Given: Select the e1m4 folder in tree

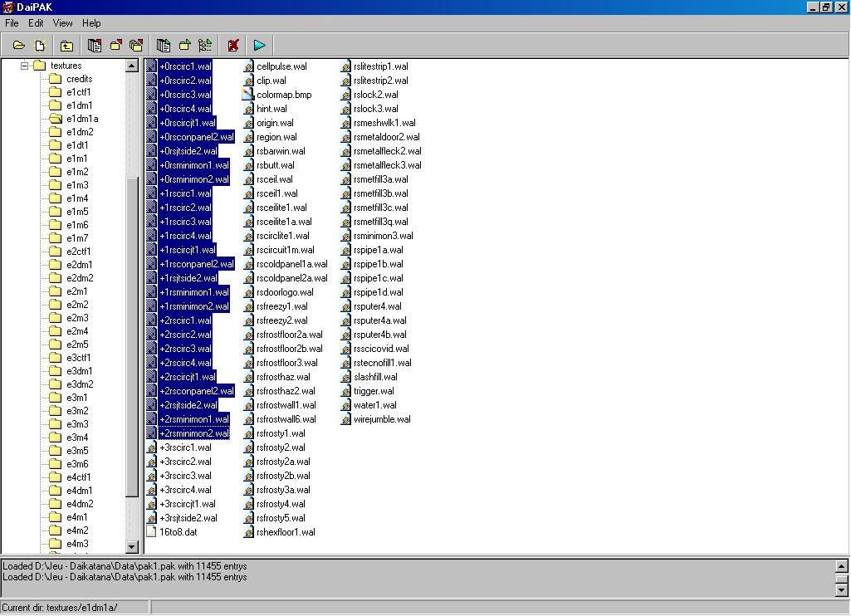Looking at the screenshot, I should click(x=77, y=198).
